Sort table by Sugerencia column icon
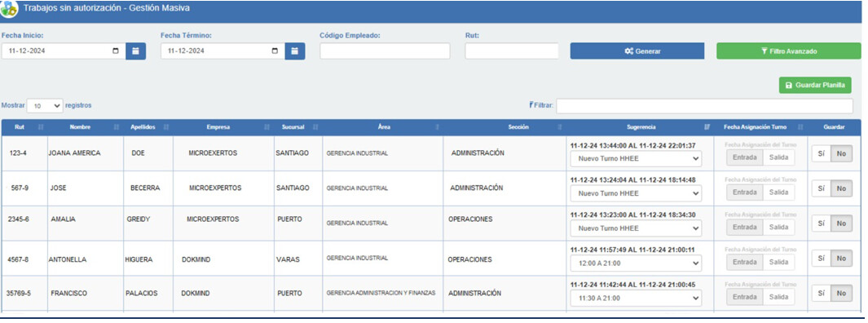 point(707,127)
